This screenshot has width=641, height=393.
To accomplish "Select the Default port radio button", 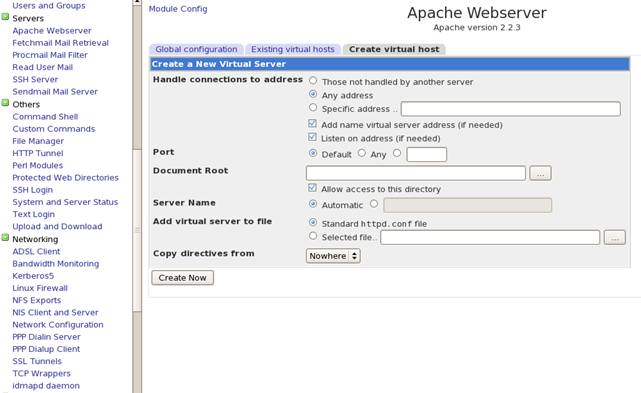I will [x=313, y=153].
